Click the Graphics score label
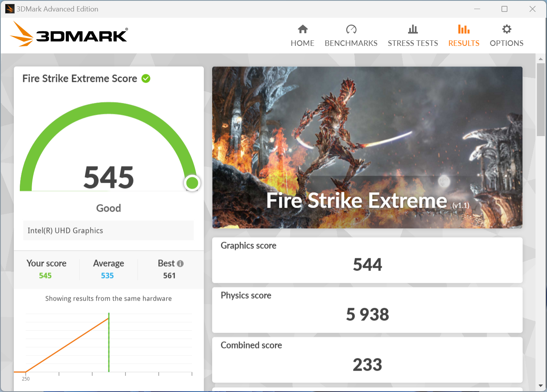 tap(249, 246)
